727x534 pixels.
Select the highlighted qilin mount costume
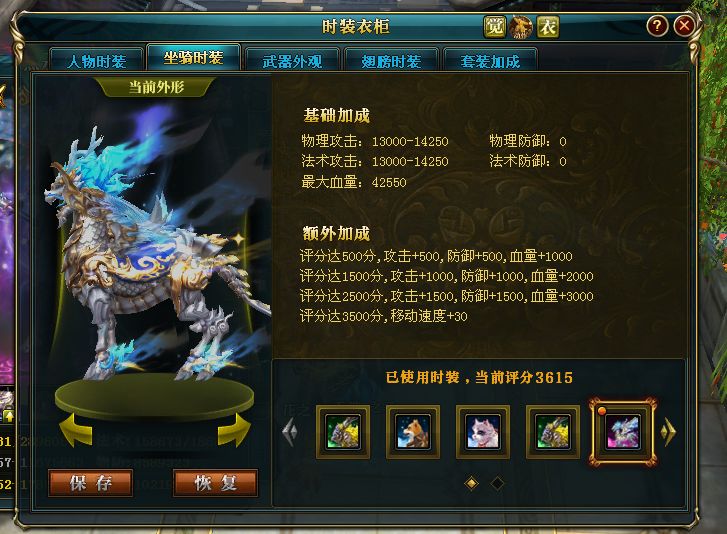point(623,432)
